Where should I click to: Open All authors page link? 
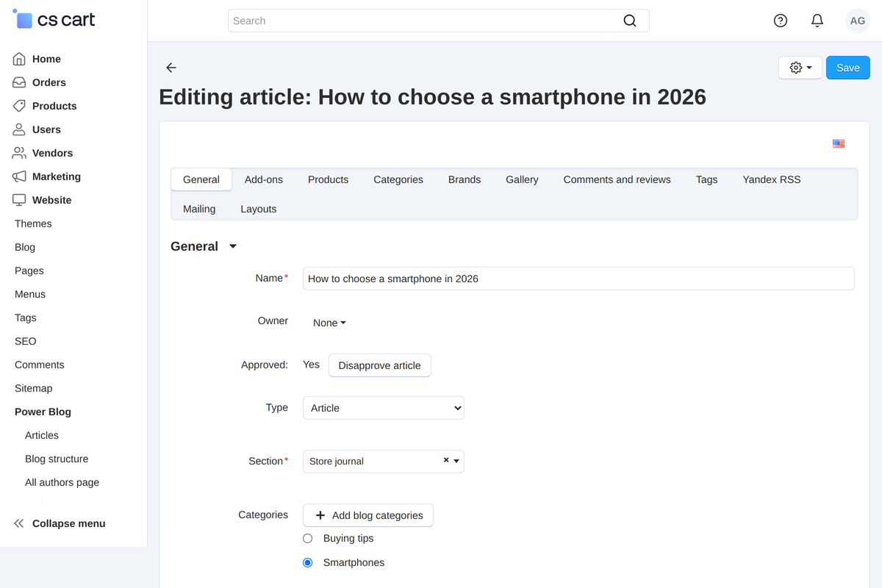(62, 482)
